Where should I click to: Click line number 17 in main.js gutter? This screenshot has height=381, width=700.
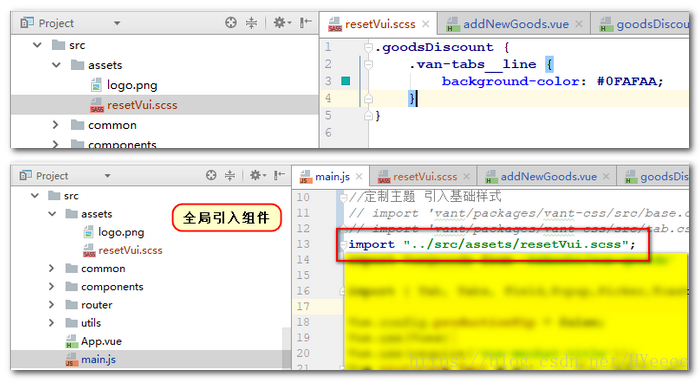click(x=303, y=306)
